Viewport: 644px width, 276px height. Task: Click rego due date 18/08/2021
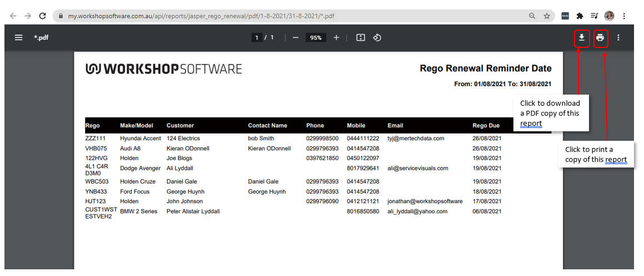(x=487, y=191)
